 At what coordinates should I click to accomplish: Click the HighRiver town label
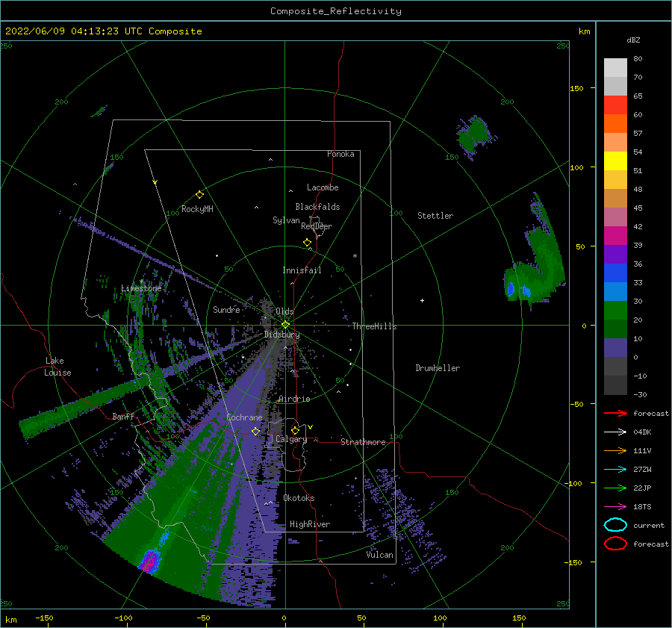tap(310, 524)
